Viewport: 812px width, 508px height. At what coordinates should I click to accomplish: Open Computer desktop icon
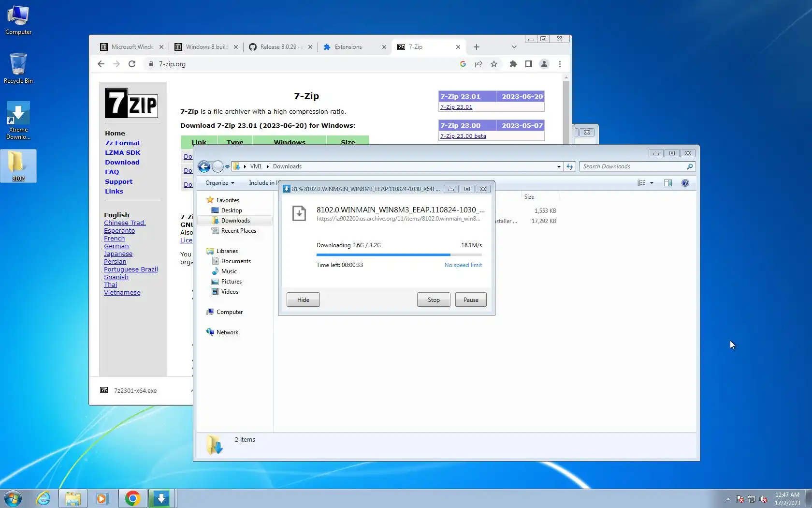click(x=18, y=20)
